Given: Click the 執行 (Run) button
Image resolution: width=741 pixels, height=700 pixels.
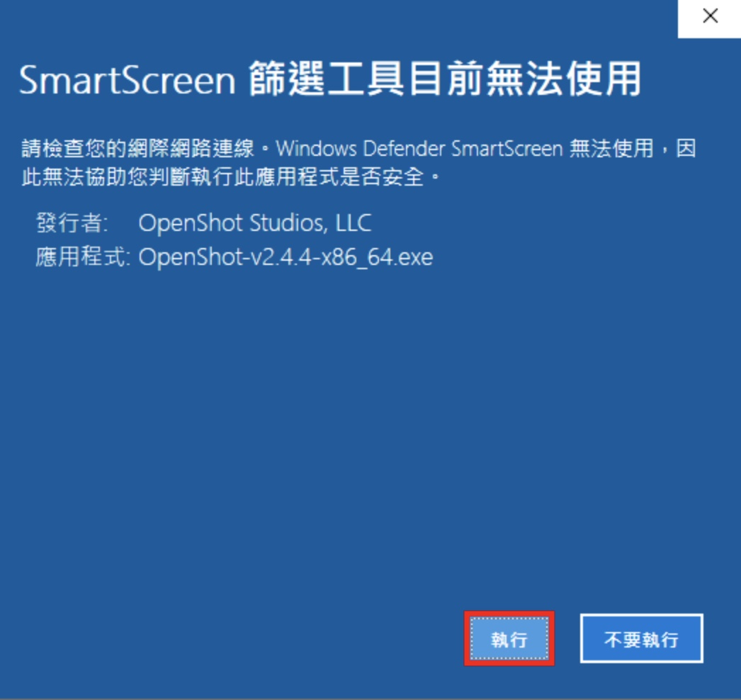Looking at the screenshot, I should point(509,638).
